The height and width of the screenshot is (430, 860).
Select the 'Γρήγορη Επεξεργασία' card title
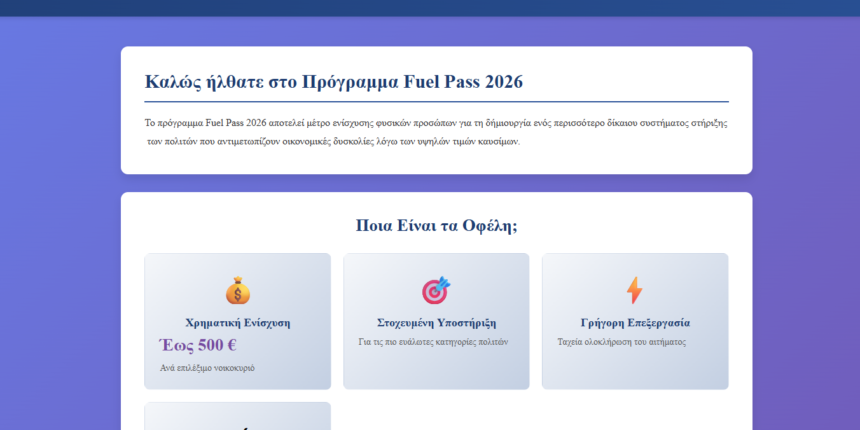point(634,323)
